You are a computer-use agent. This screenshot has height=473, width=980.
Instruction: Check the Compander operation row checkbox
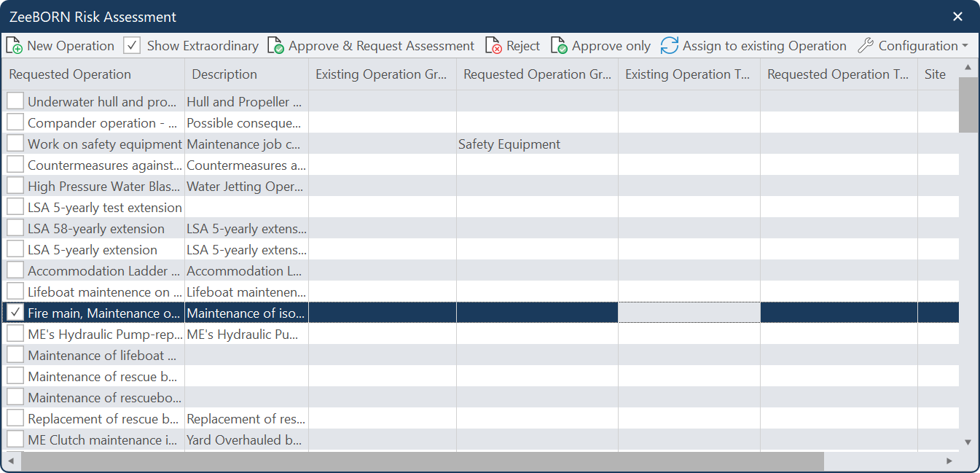[15, 122]
